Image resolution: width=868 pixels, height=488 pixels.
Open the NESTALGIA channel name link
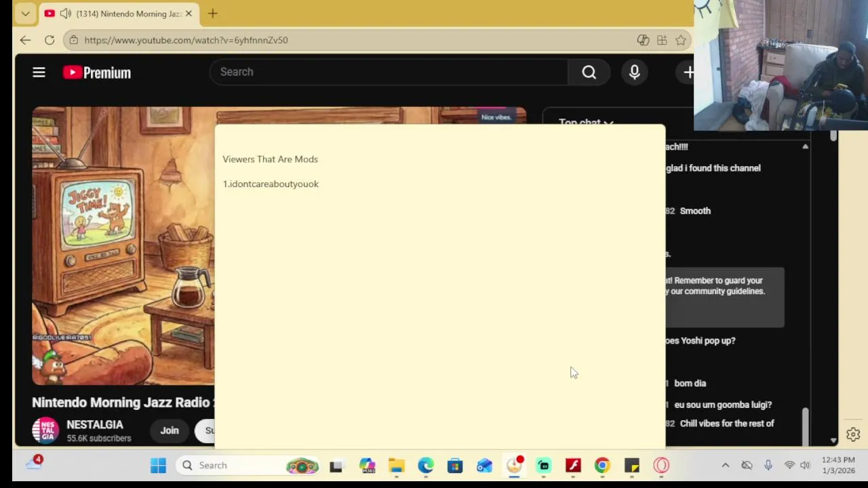(95, 424)
